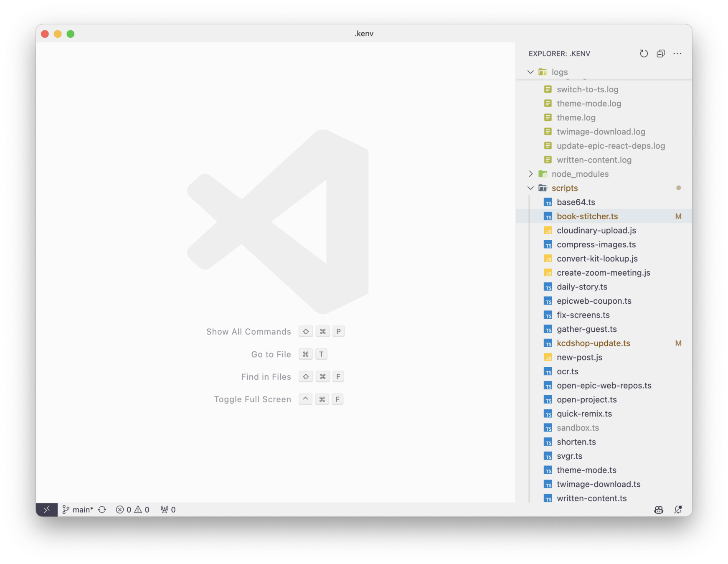Open ocr.ts file
This screenshot has height=564, width=728.
coord(604,371)
